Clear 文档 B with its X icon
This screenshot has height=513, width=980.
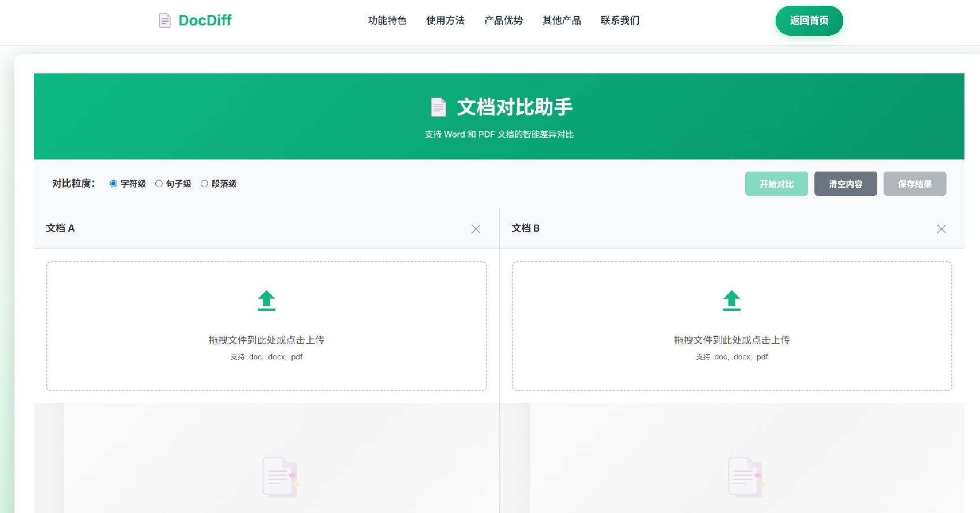[x=941, y=229]
